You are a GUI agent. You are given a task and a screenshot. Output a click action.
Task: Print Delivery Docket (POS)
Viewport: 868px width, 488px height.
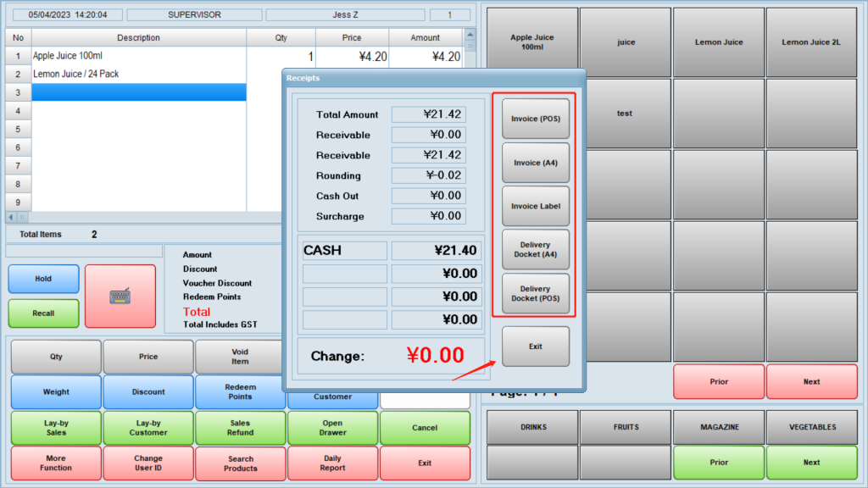tap(536, 293)
